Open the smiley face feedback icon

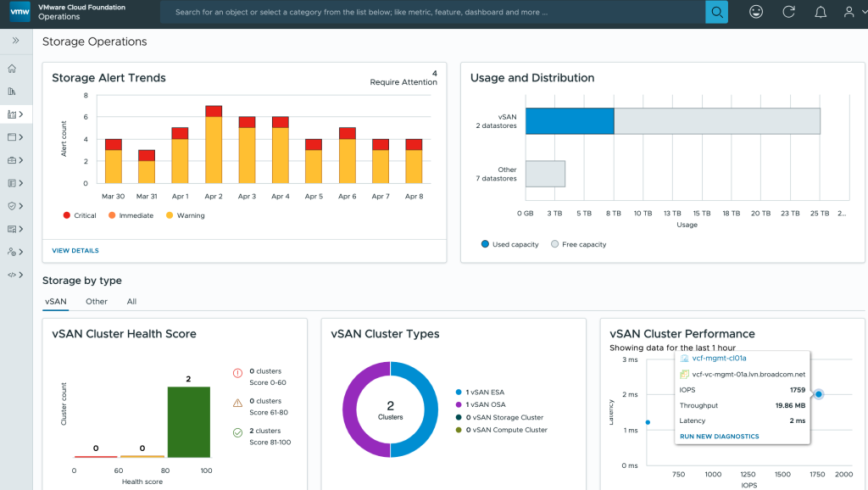pos(756,13)
